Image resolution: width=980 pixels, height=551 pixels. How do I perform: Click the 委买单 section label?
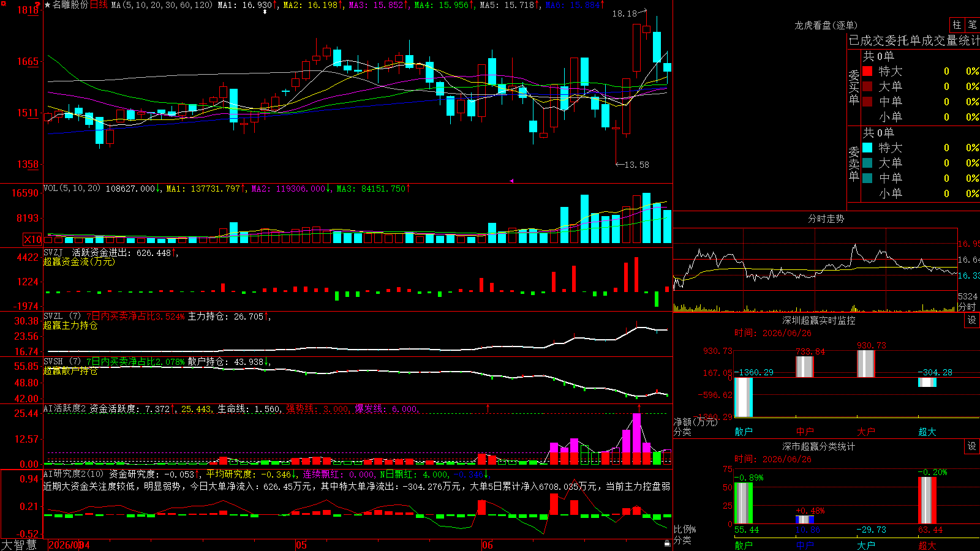pyautogui.click(x=854, y=87)
